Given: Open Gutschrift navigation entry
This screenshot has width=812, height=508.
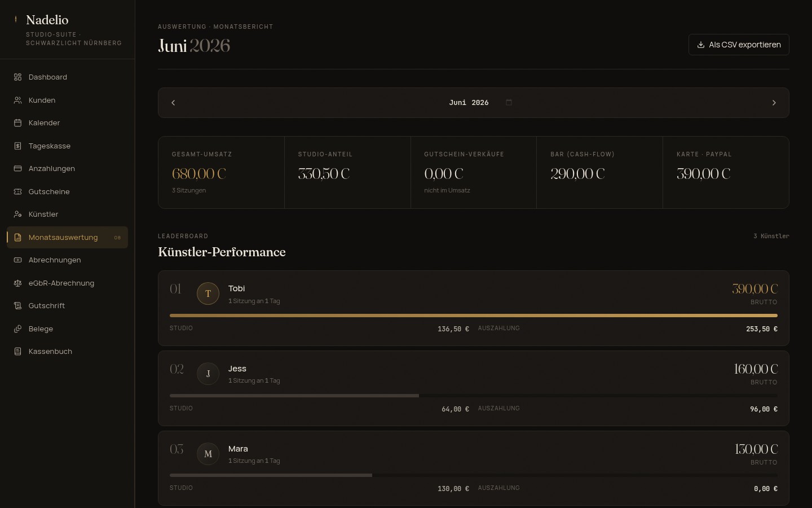Looking at the screenshot, I should (67, 306).
